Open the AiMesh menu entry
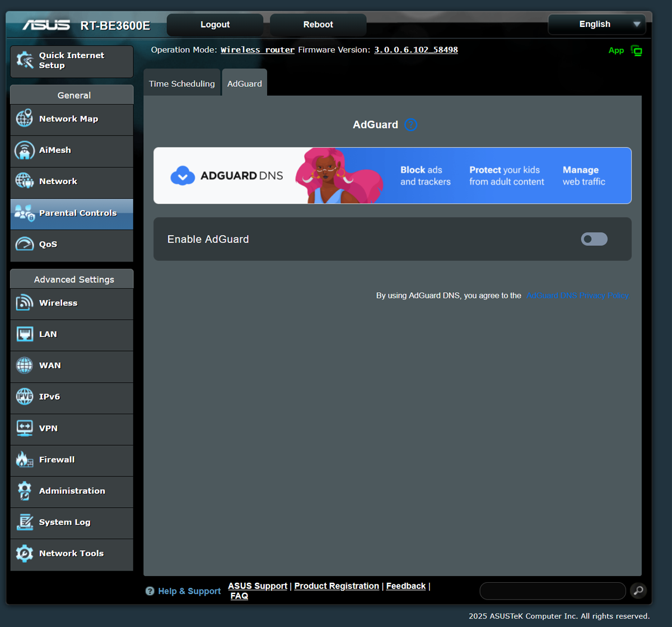The image size is (672, 627). (x=72, y=151)
